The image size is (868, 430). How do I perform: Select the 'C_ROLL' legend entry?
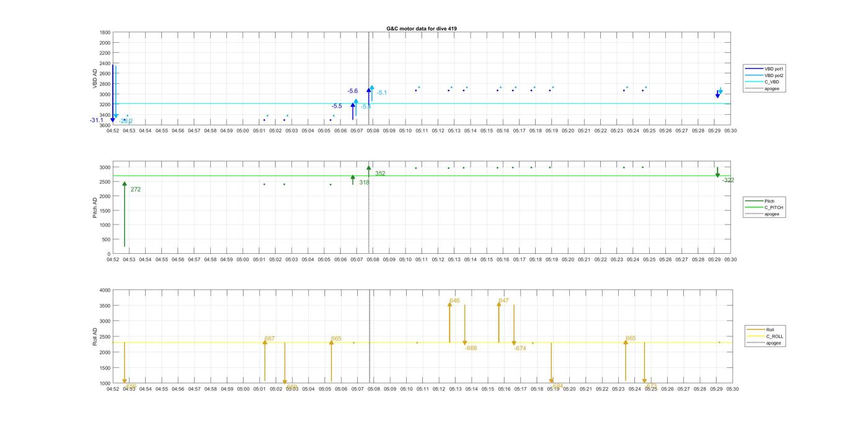774,336
